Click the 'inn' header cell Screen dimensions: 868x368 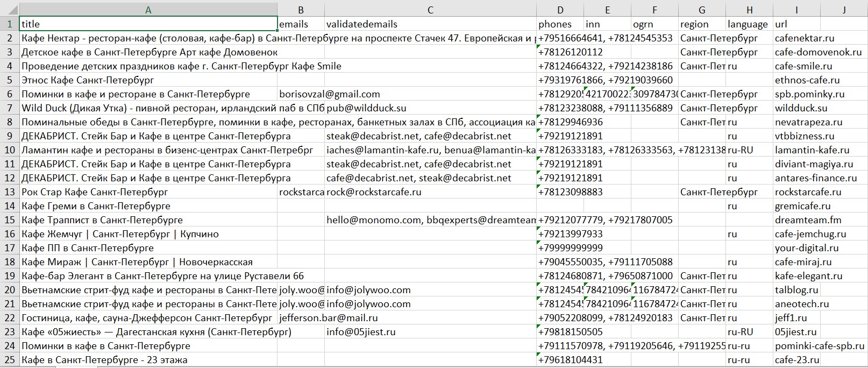608,24
